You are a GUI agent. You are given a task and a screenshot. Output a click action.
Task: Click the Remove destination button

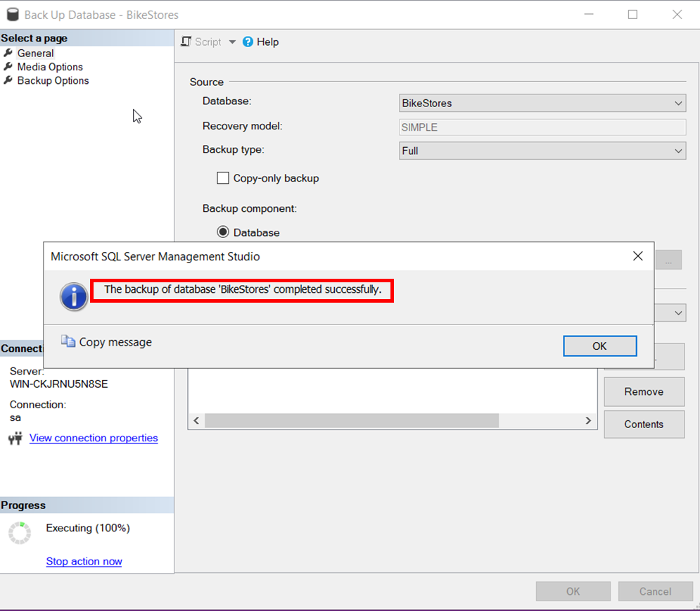(644, 391)
